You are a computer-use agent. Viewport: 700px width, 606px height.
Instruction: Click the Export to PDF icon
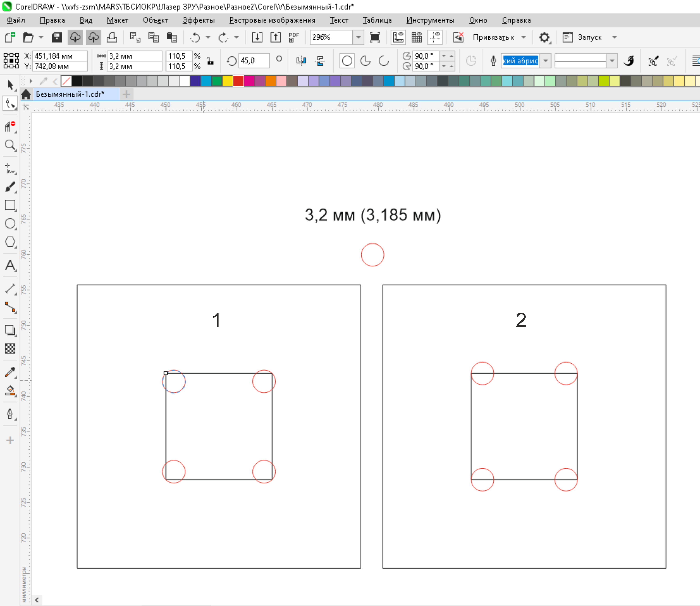click(x=293, y=37)
